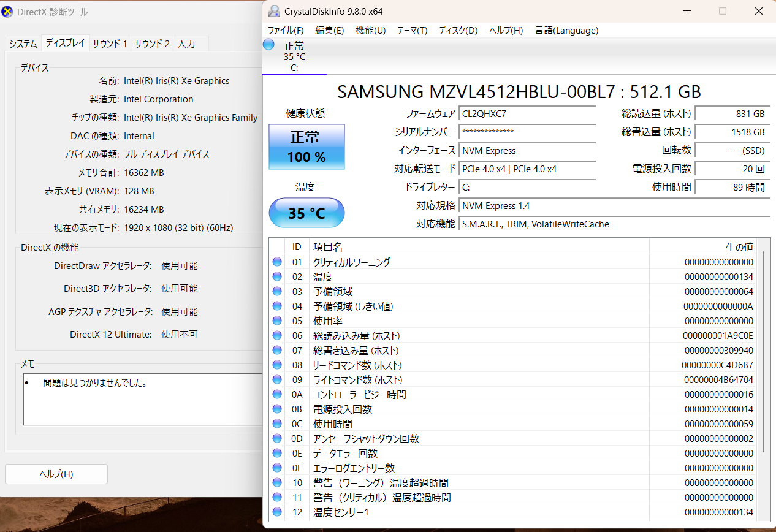The width and height of the screenshot is (776, 532).
Task: Switch to the サウンド 2 tab
Action: [x=153, y=44]
